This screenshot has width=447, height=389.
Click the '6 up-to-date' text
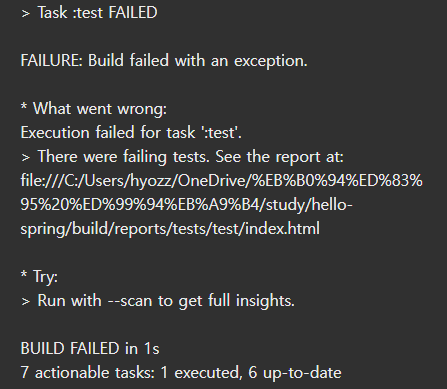(295, 373)
